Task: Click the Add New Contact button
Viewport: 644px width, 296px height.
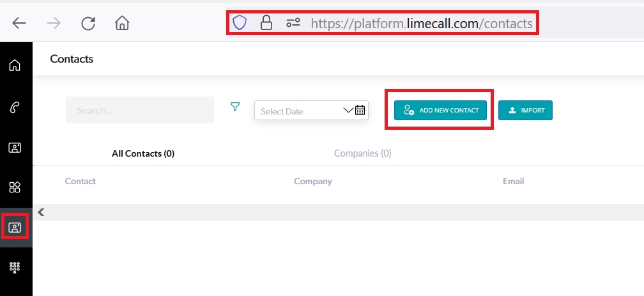Action: [440, 111]
